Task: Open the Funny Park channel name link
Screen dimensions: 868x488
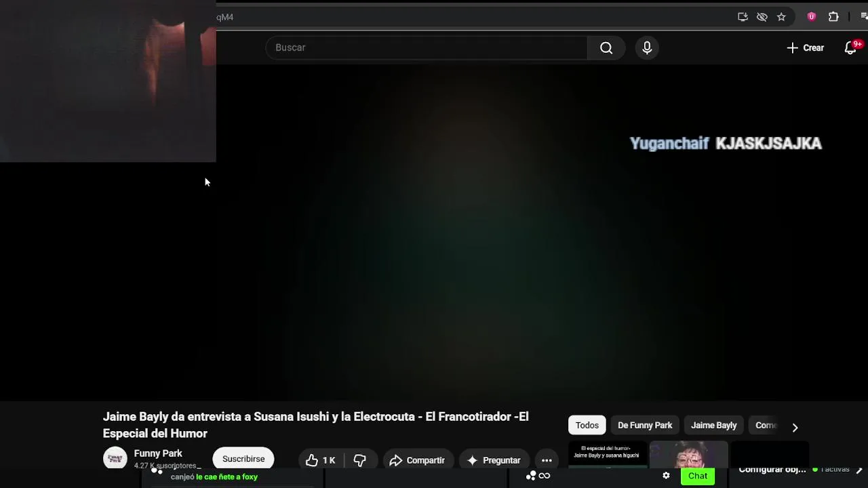Action: click(x=158, y=453)
